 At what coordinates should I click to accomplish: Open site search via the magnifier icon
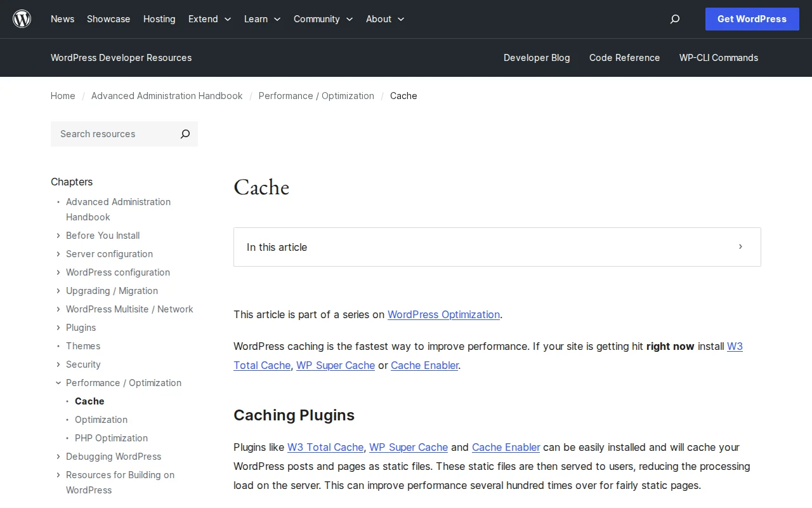674,19
